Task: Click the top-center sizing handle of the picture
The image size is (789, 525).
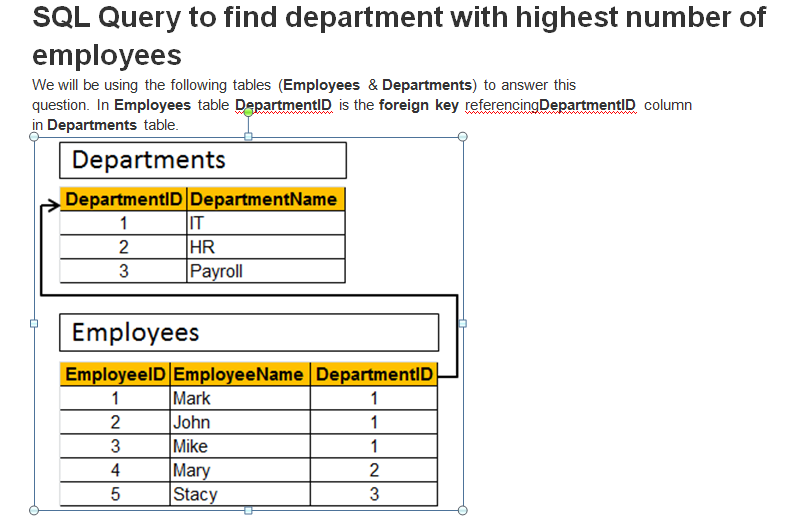Action: [x=248, y=136]
